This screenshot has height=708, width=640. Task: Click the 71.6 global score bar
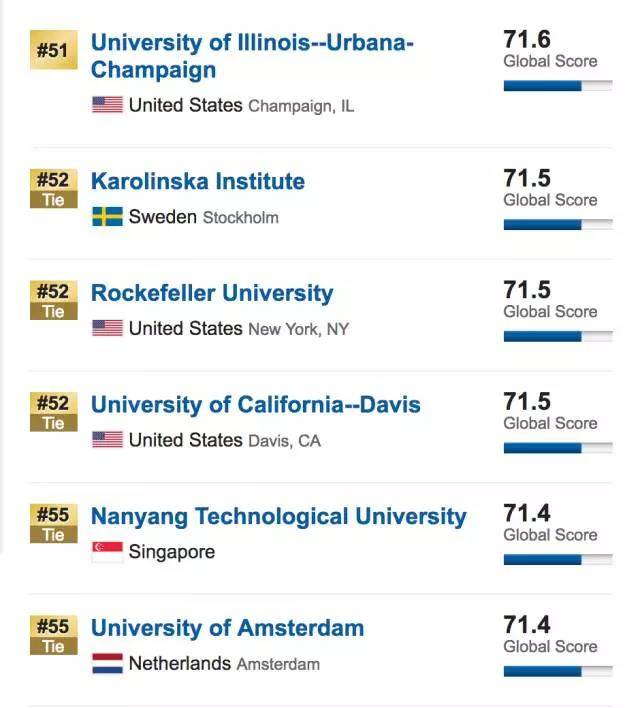pyautogui.click(x=557, y=87)
